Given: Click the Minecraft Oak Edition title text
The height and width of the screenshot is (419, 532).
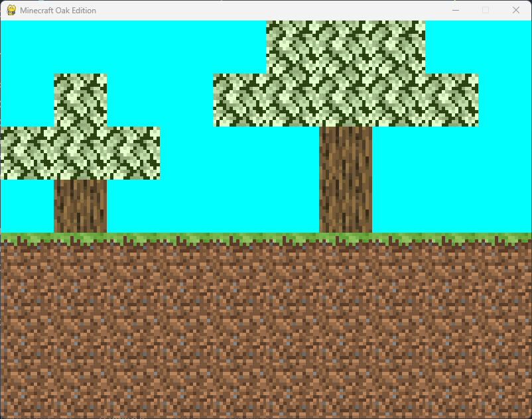Looking at the screenshot, I should coord(58,11).
